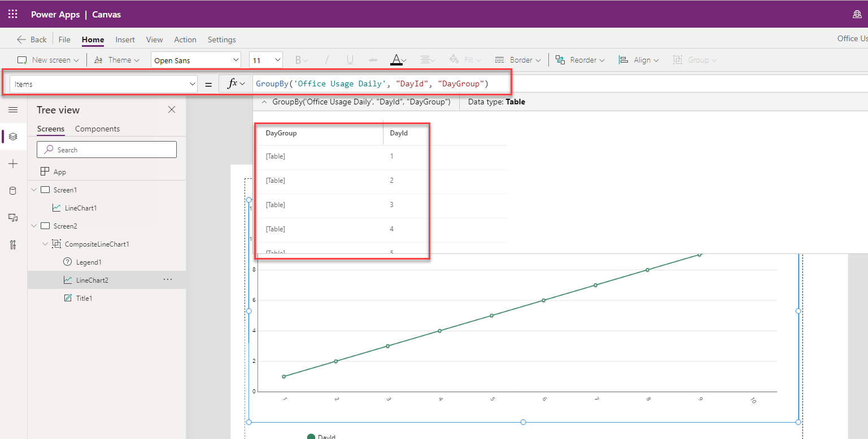Click the New screen button
Screen dimensions: 868x439
coord(48,60)
